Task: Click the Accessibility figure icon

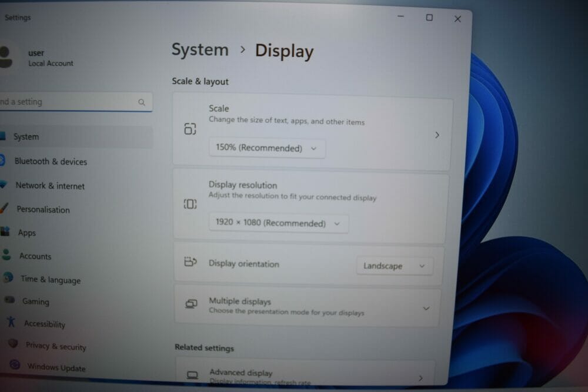Action: click(x=11, y=321)
